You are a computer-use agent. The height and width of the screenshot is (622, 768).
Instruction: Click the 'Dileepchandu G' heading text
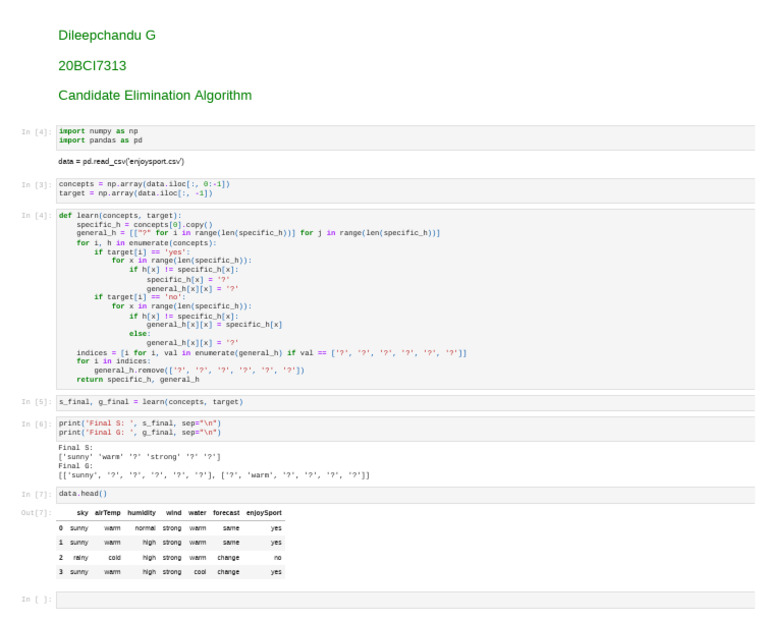tap(107, 36)
